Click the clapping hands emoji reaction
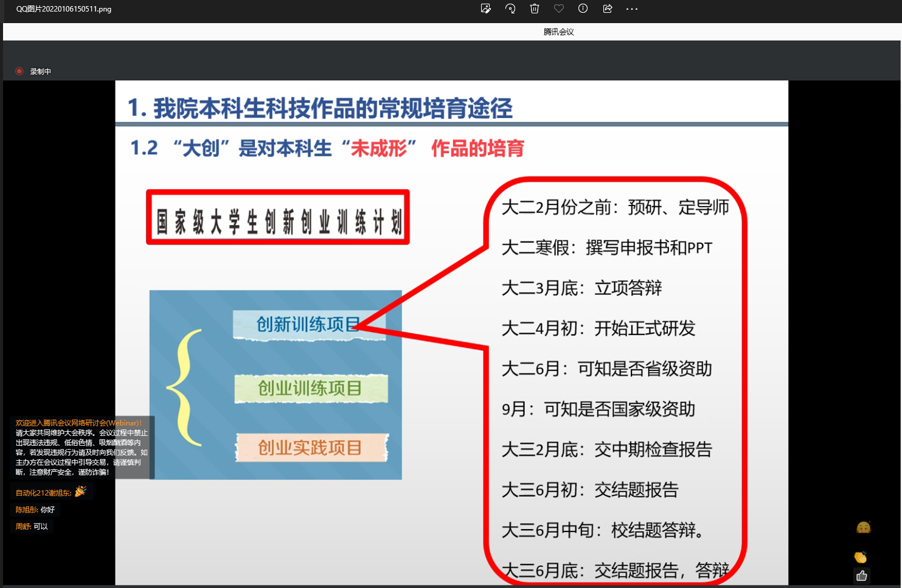The image size is (902, 588). (859, 556)
